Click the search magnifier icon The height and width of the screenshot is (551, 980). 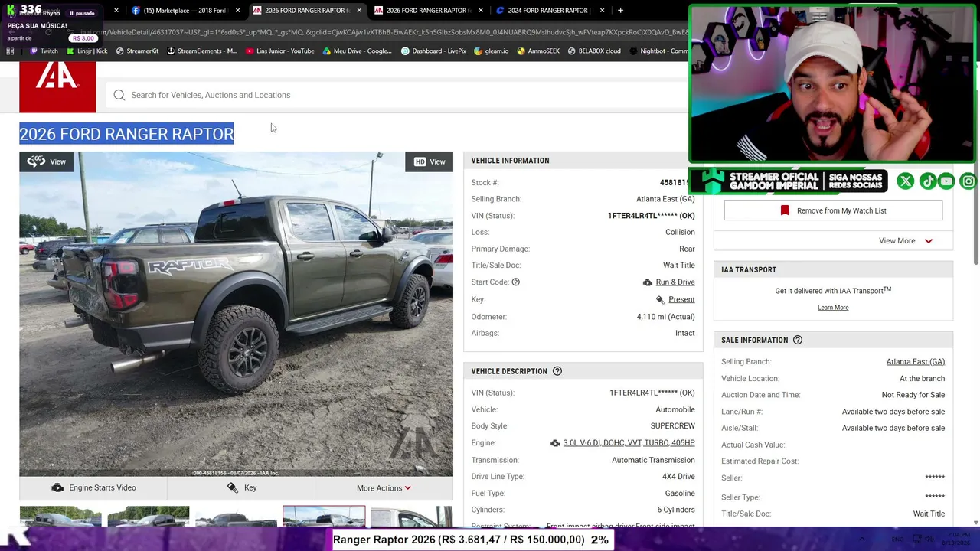tap(119, 95)
